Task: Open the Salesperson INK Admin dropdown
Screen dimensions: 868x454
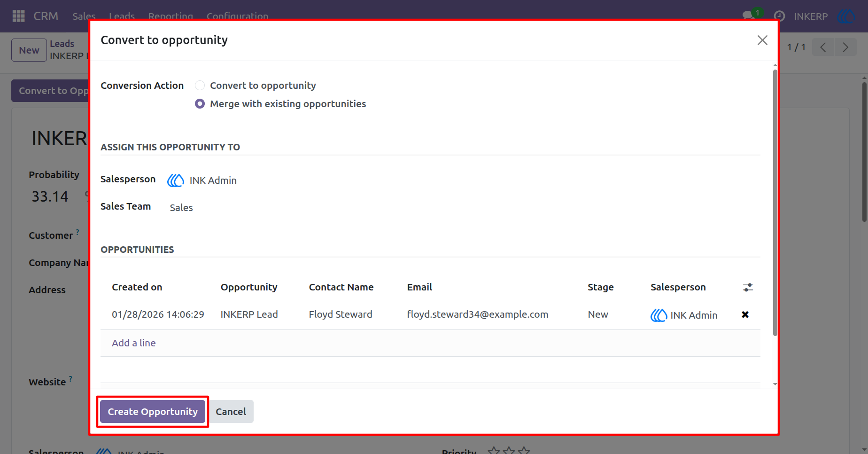Action: (x=212, y=180)
